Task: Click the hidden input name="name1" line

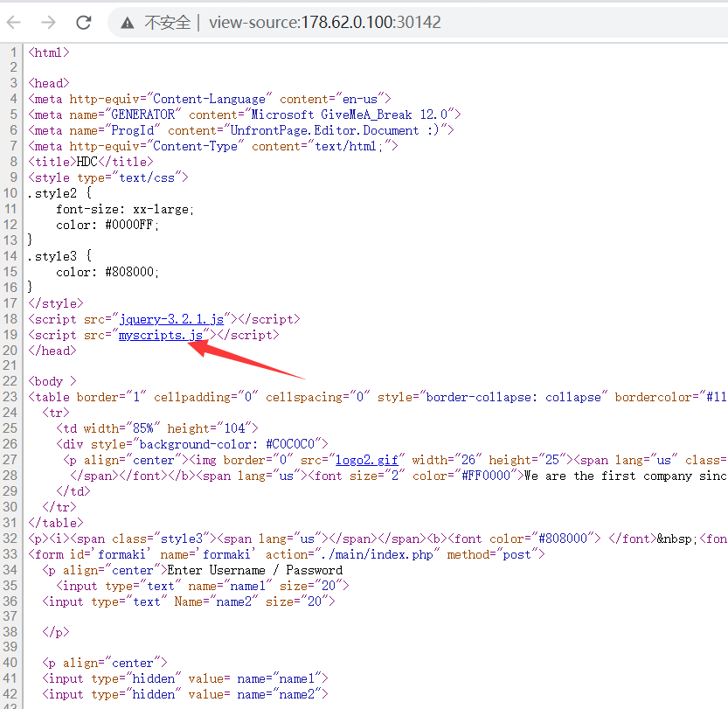Action: coord(184,678)
